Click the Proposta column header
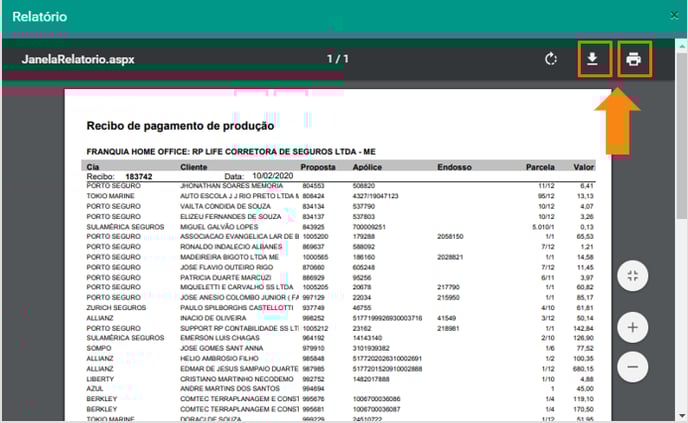The width and height of the screenshot is (688, 423). coord(318,167)
